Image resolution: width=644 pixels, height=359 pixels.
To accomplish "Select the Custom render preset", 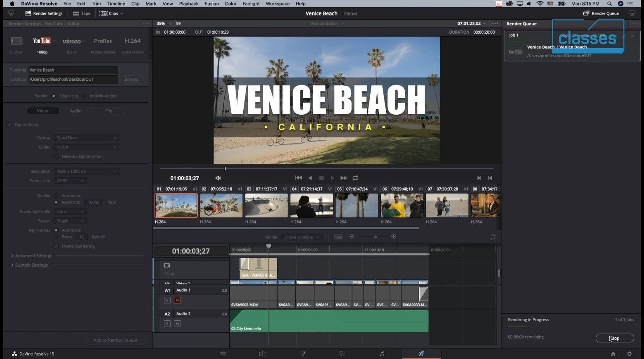I will coord(17,45).
